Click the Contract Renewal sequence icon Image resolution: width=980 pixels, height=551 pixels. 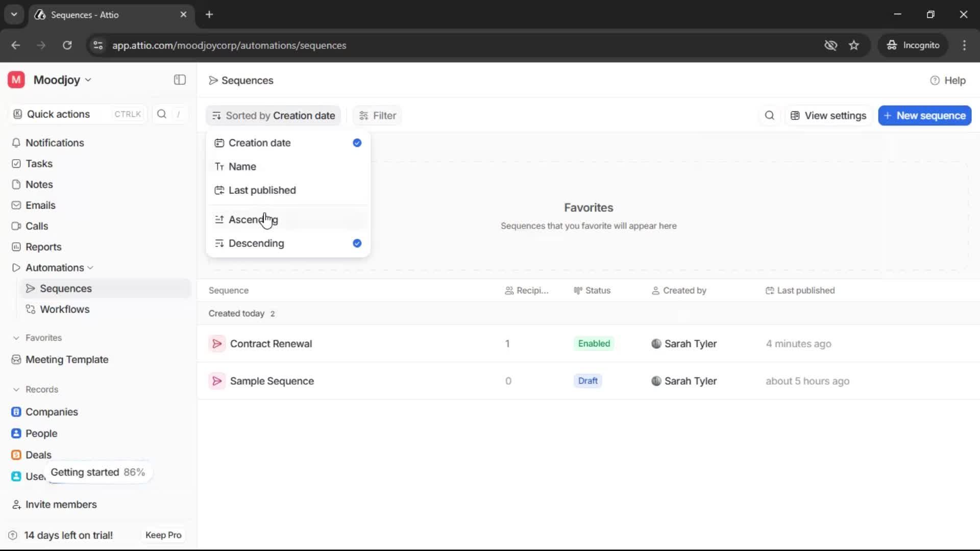(217, 344)
